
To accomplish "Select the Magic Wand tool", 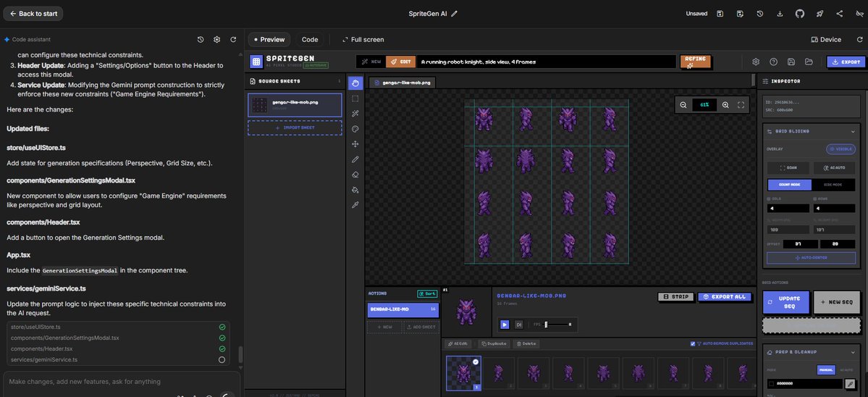I will (x=355, y=114).
